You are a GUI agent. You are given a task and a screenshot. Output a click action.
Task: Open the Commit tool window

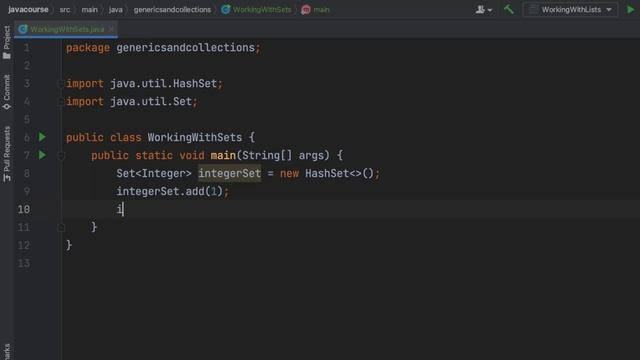pos(7,92)
